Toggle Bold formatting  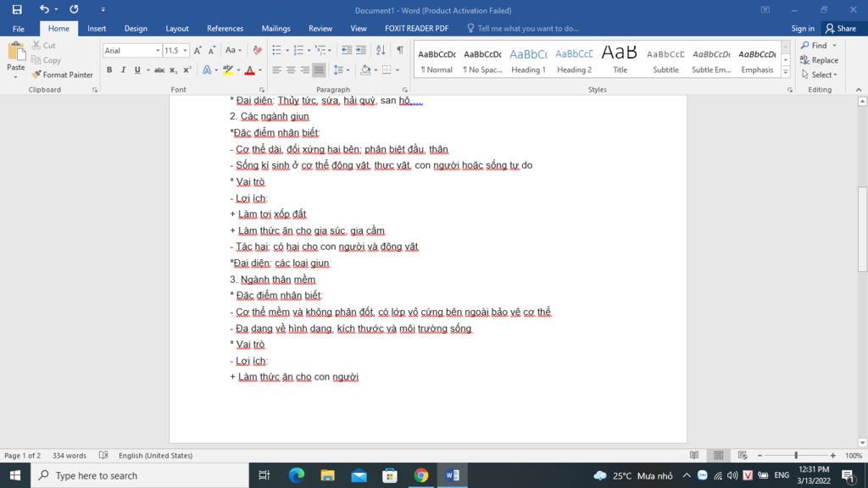point(109,69)
